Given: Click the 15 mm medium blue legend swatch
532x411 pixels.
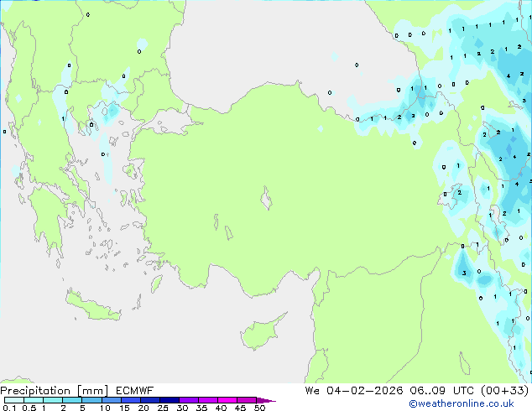Looking at the screenshot, I should [x=132, y=400].
